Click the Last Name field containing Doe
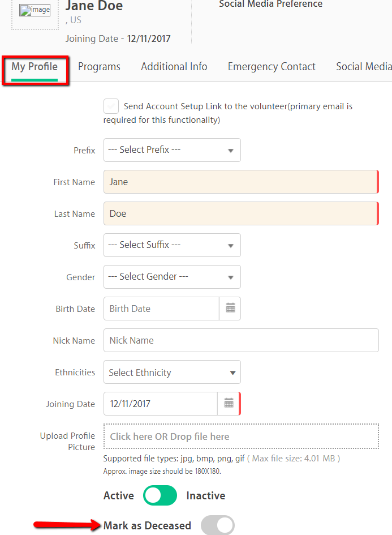392x535 pixels. (x=241, y=213)
